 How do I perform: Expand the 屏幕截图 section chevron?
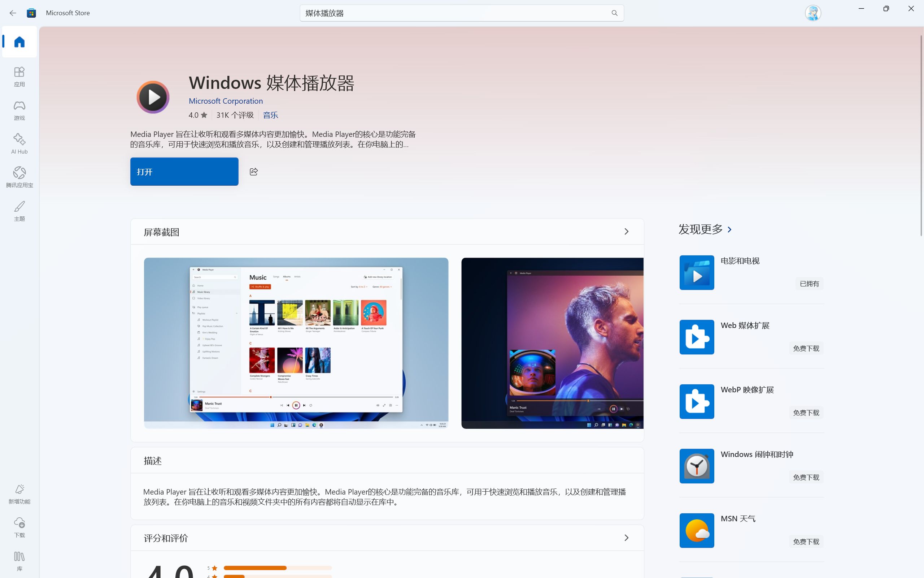626,232
